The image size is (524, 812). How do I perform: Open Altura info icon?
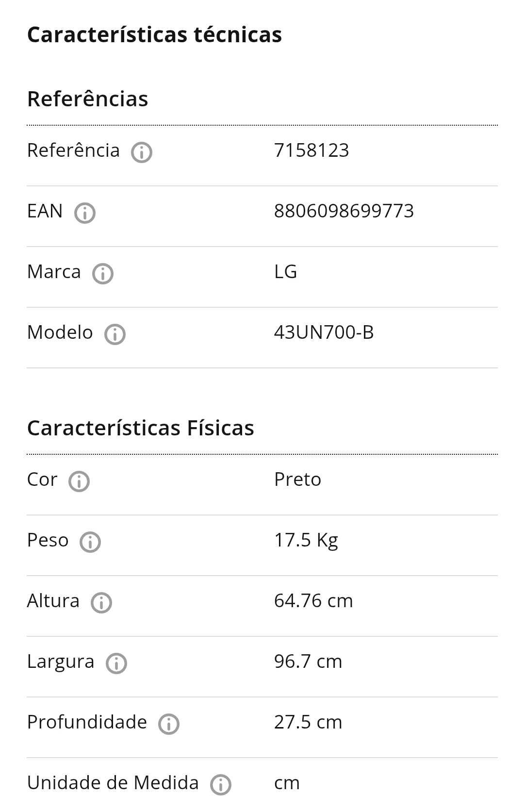(101, 603)
